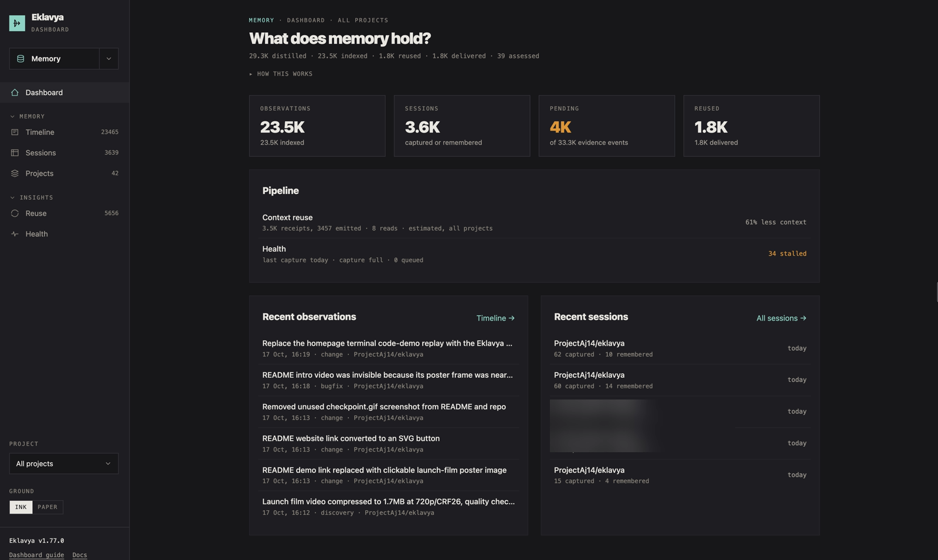Click the 34 stalled status
Viewport: 938px width, 560px height.
pos(787,254)
